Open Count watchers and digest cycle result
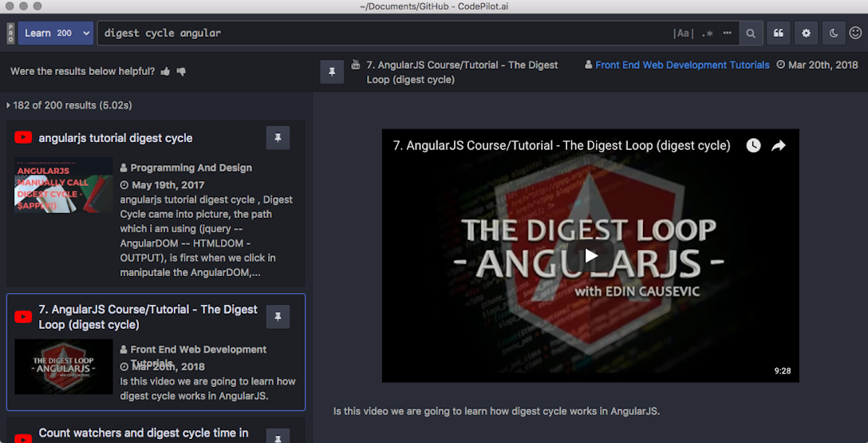Screen dimensions: 868x443 point(144,433)
